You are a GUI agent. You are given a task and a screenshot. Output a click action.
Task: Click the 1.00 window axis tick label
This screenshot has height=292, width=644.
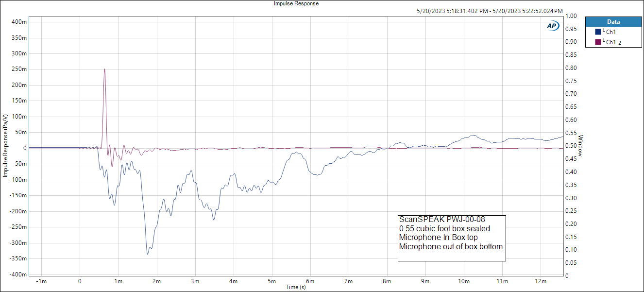[x=572, y=16]
